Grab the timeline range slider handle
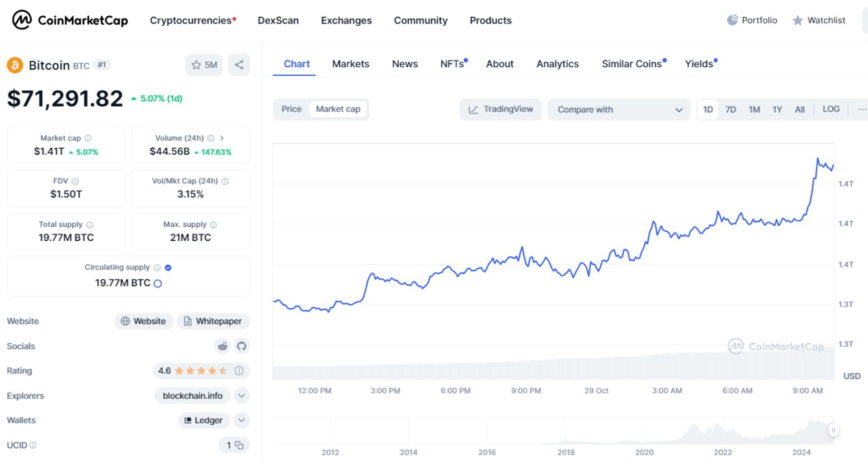The width and height of the screenshot is (868, 464). pos(833,430)
